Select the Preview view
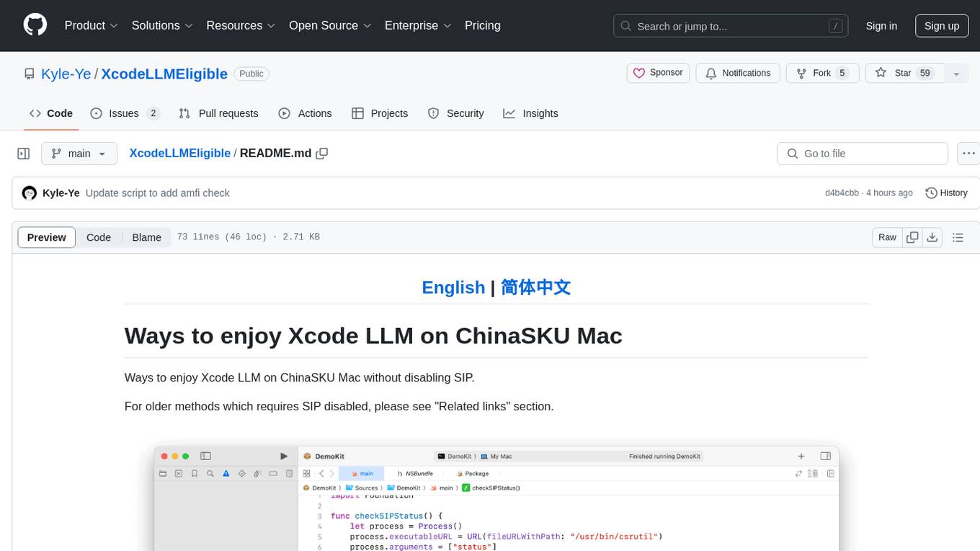The width and height of the screenshot is (980, 551). (x=47, y=237)
